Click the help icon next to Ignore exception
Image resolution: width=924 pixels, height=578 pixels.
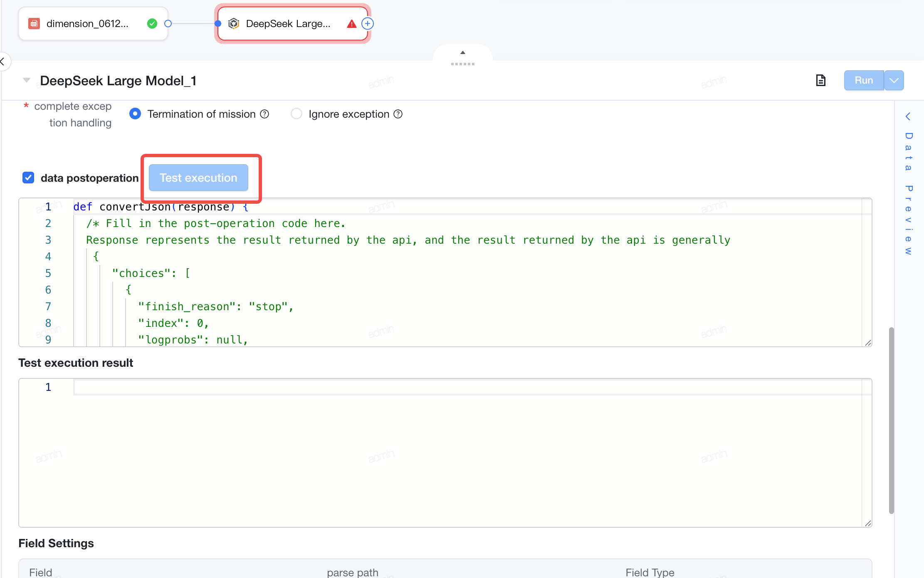coord(398,114)
